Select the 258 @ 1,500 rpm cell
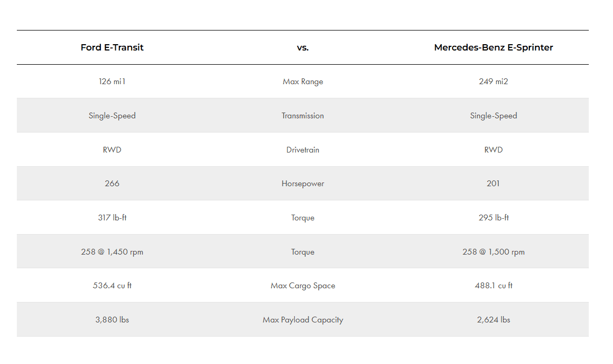Screen dimensions: 613x364 pos(494,252)
